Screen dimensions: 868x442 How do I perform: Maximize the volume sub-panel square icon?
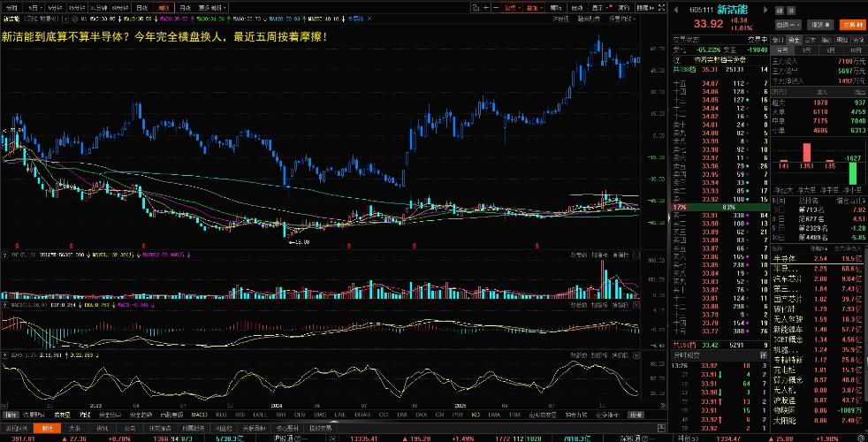pyautogui.click(x=637, y=255)
